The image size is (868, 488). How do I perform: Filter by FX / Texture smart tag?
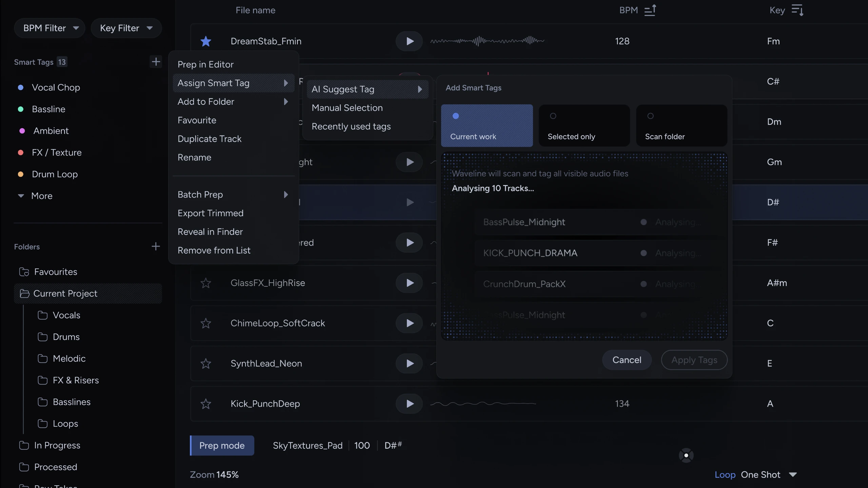[x=50, y=152]
